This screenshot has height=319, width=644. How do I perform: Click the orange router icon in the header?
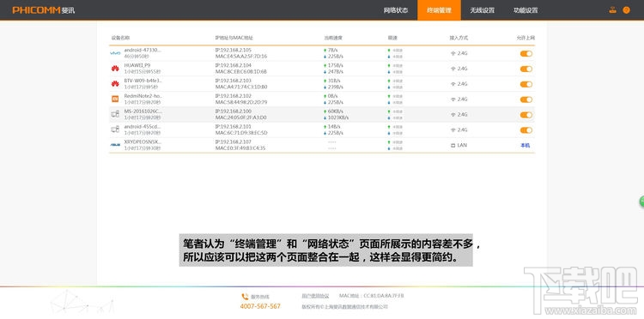pyautogui.click(x=613, y=9)
